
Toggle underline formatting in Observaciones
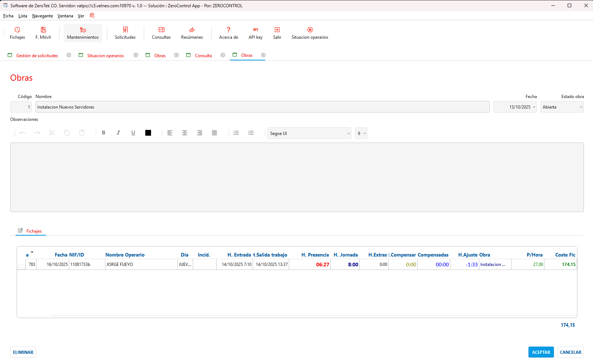point(133,133)
